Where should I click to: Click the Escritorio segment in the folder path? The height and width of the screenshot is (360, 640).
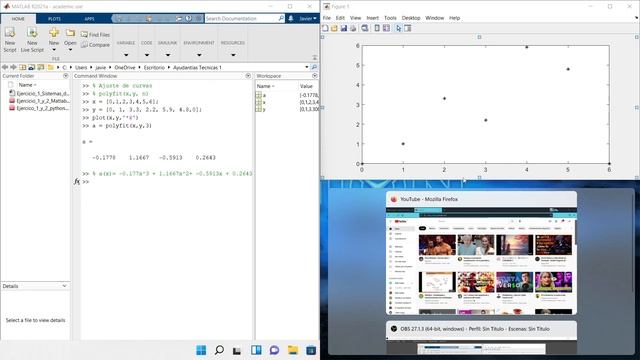click(154, 67)
